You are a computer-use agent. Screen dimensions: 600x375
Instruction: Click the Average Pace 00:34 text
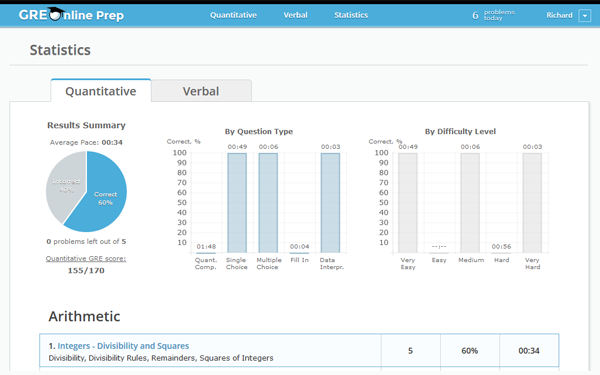coord(86,142)
